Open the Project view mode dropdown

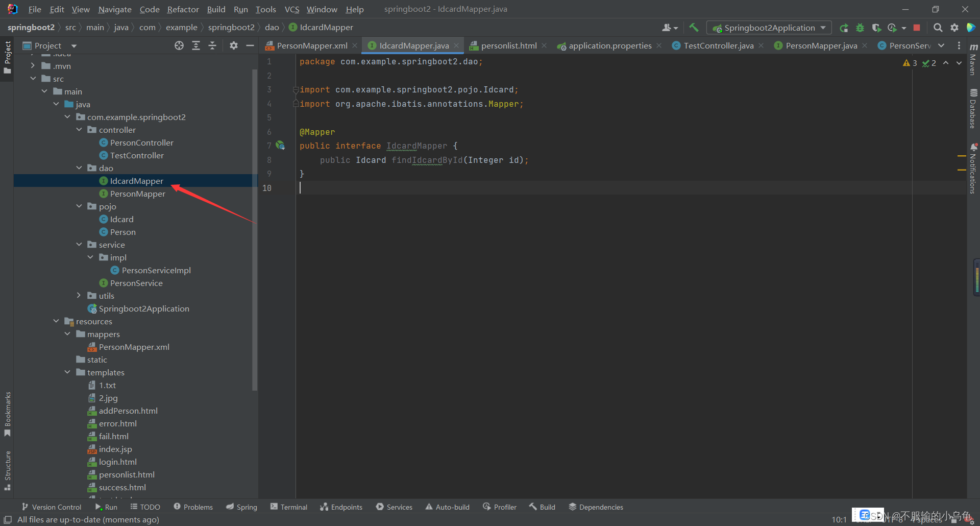pyautogui.click(x=74, y=46)
